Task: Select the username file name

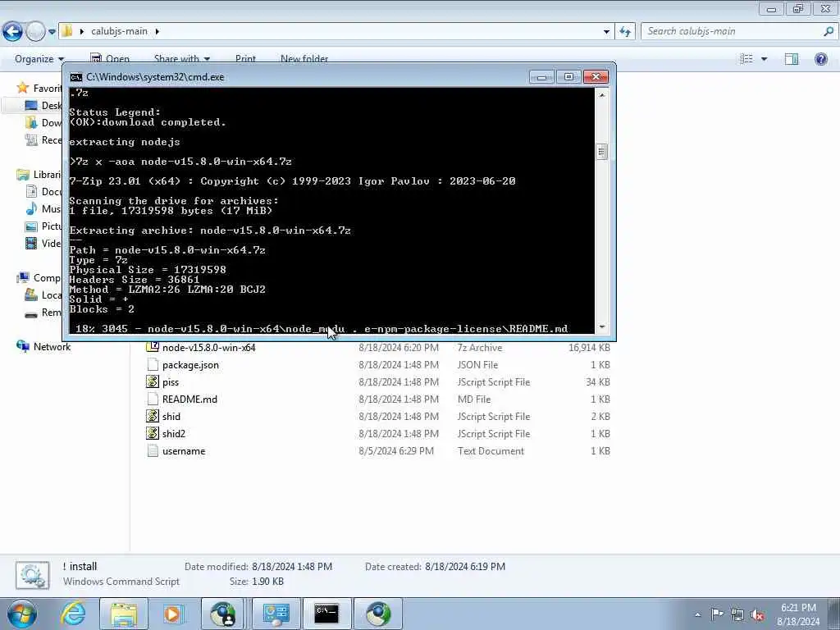Action: (184, 451)
